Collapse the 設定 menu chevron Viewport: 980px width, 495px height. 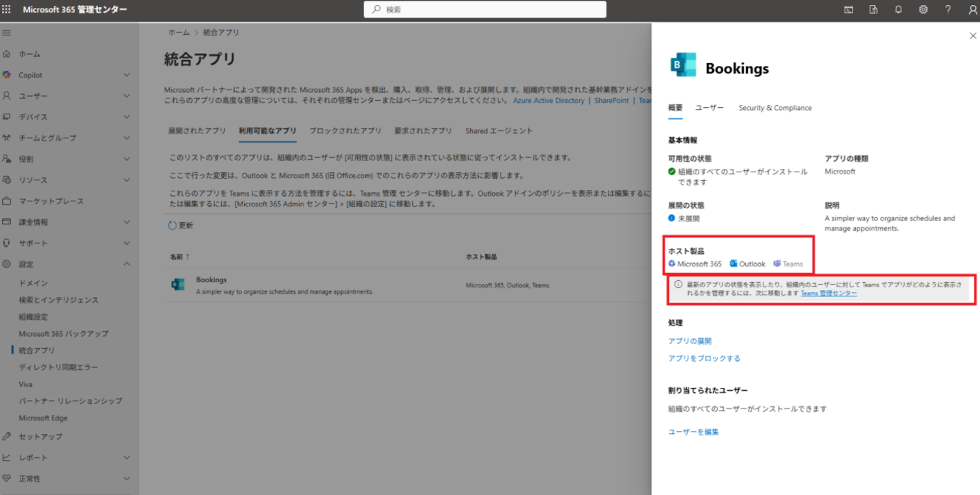coord(126,264)
